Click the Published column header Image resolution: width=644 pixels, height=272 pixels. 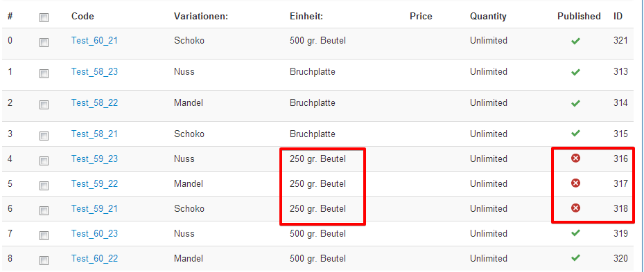579,17
